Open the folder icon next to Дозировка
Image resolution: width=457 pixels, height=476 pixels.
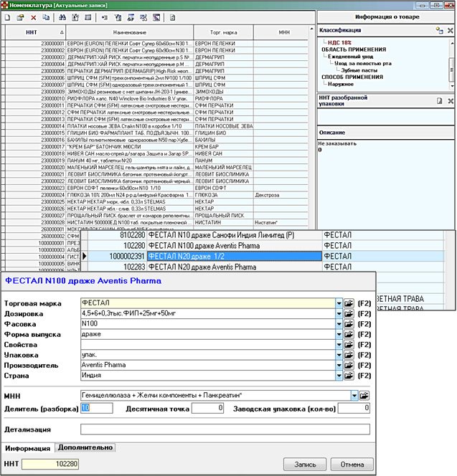point(349,313)
